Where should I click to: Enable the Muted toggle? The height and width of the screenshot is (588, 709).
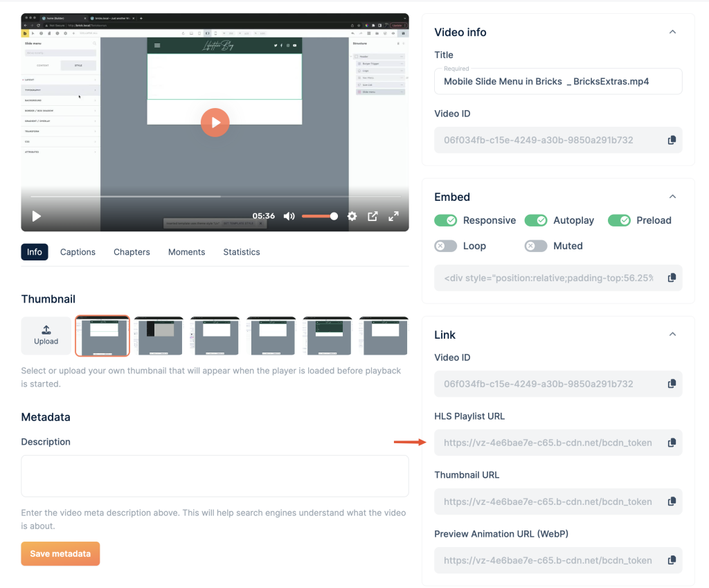click(x=536, y=246)
